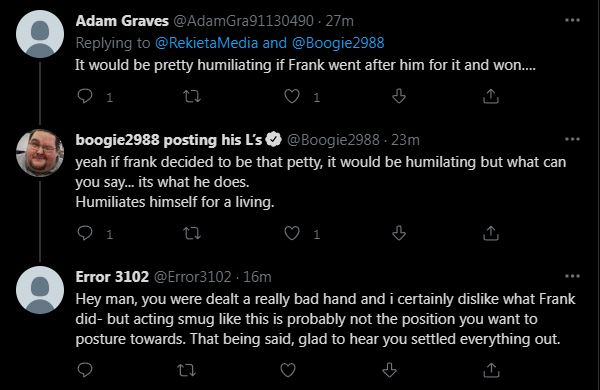
Task: View boogie2988's profile picture
Action: coord(40,153)
